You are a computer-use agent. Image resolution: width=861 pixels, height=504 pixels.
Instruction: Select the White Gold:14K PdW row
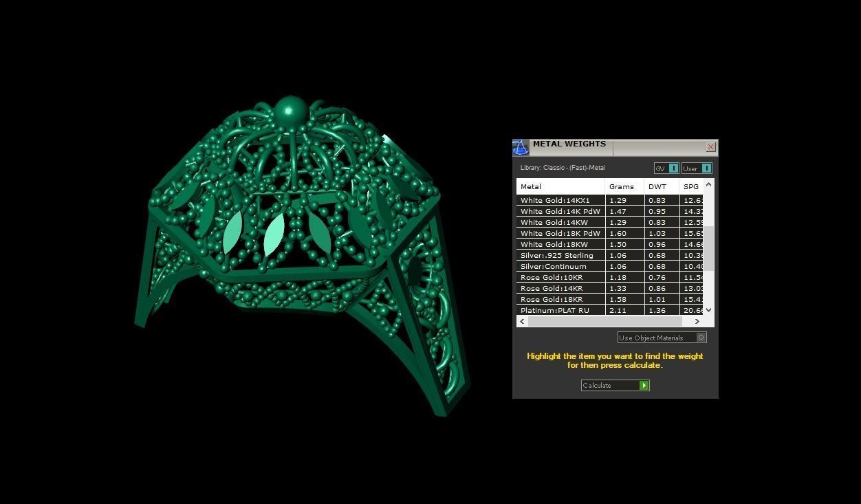(x=610, y=211)
